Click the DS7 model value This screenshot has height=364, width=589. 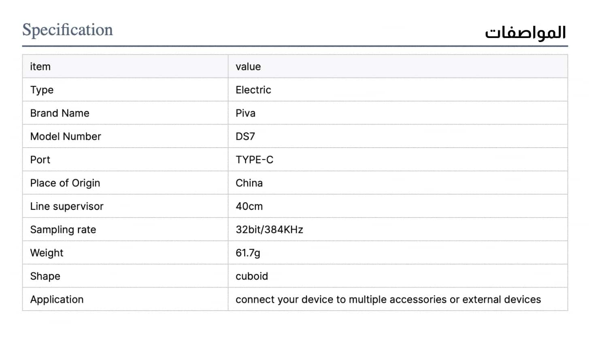pos(245,136)
